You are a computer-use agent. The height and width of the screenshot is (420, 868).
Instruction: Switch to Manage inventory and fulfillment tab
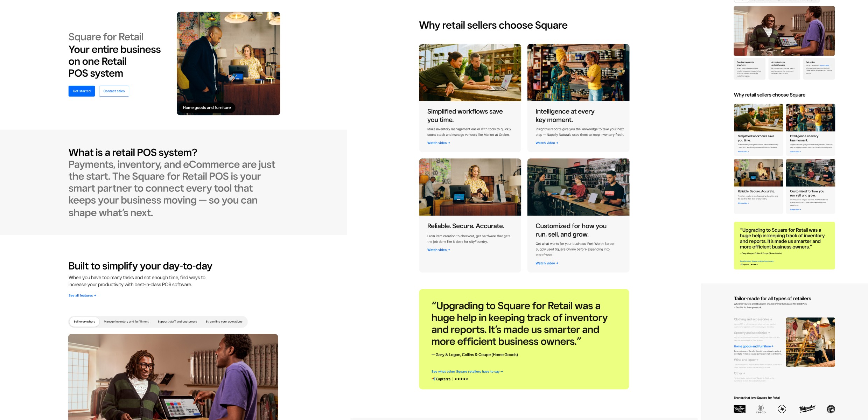pos(126,322)
